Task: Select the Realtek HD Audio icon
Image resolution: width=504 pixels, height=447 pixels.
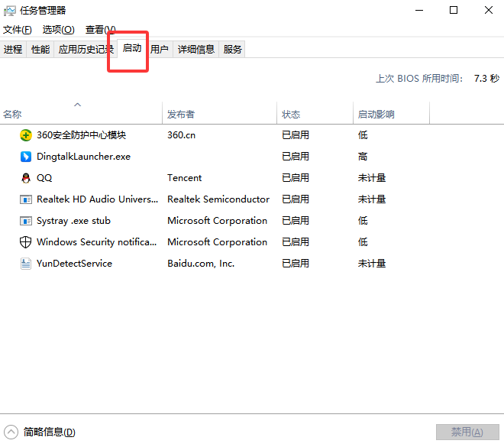Action: tap(25, 199)
